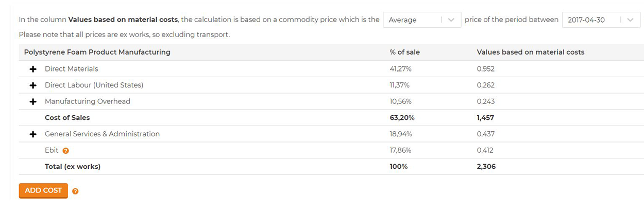Open the Average price type dropdown

[412, 20]
